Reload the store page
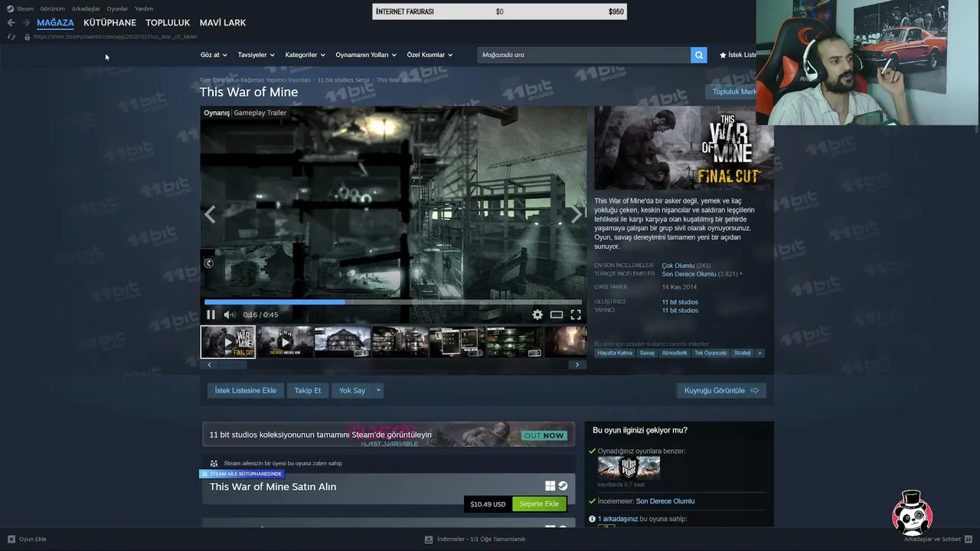Viewport: 980px width, 551px height. pos(11,37)
